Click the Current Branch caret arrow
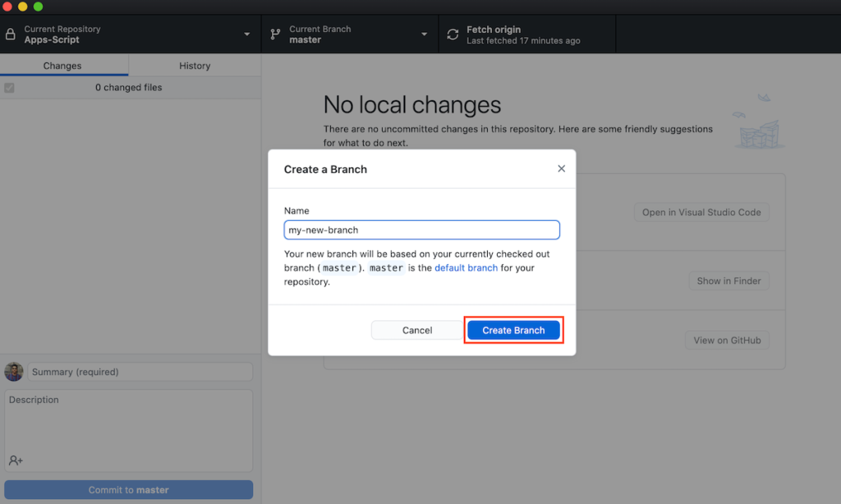841x504 pixels. click(x=425, y=34)
